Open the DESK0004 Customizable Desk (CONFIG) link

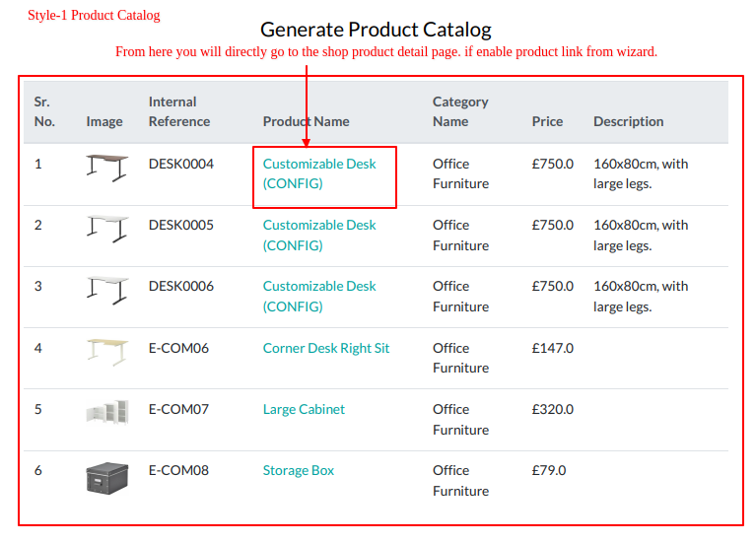pyautogui.click(x=319, y=173)
